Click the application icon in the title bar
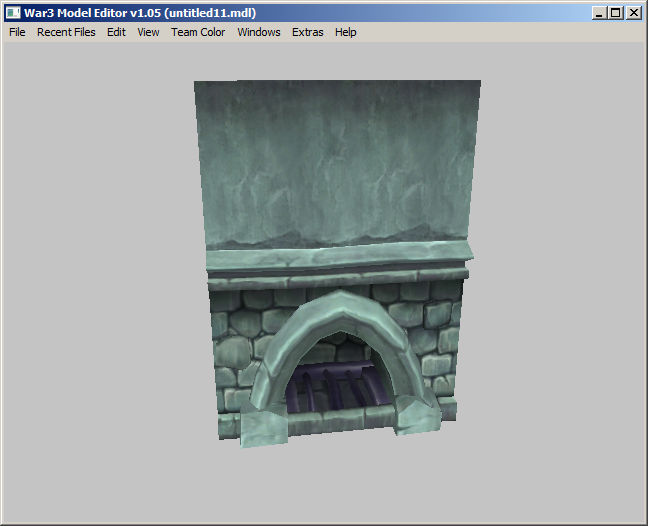The width and height of the screenshot is (648, 526). pos(13,13)
